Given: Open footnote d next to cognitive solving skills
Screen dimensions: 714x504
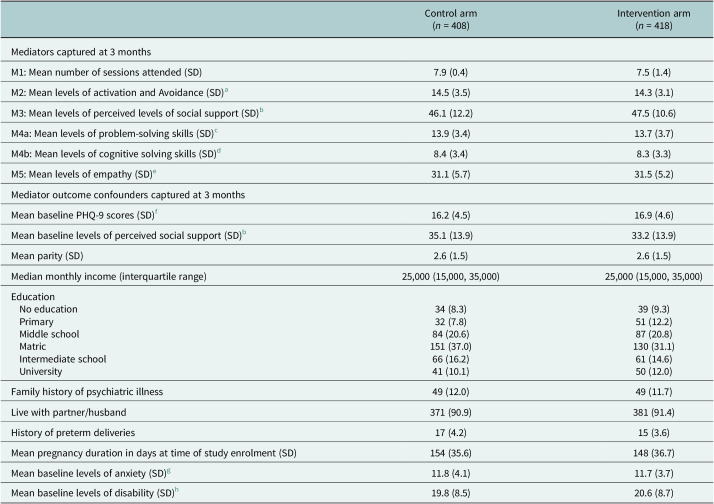Looking at the screenshot, I should click(219, 151).
